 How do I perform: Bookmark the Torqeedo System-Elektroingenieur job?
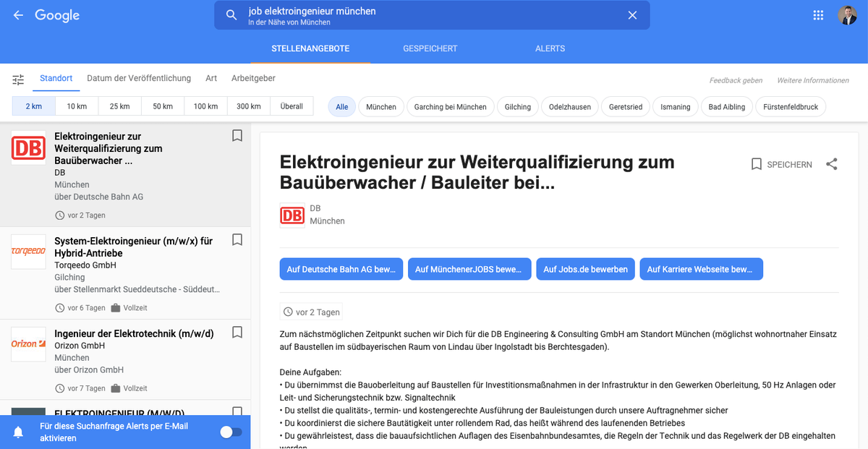point(237,239)
